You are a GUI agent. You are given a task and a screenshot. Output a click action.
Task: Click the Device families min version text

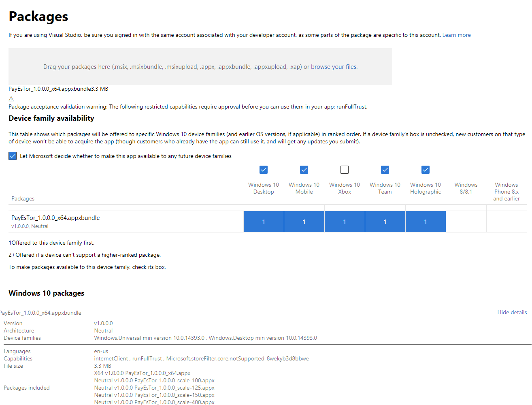pyautogui.click(x=206, y=338)
